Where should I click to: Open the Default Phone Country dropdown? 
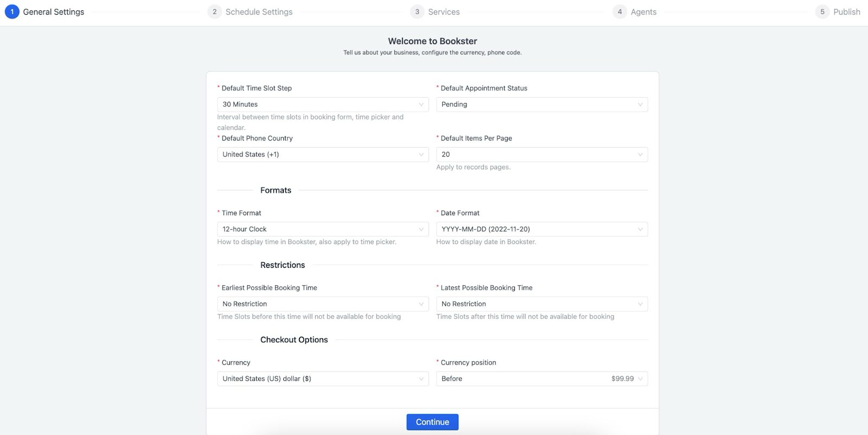pos(323,155)
